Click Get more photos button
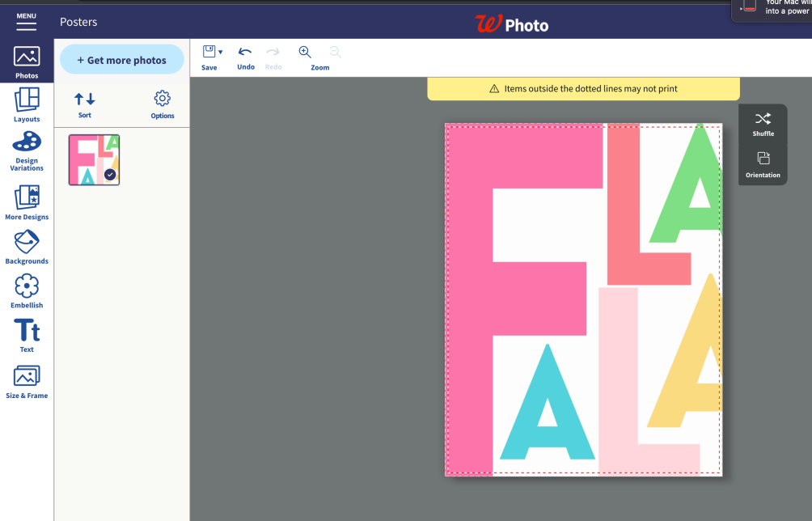 point(121,60)
